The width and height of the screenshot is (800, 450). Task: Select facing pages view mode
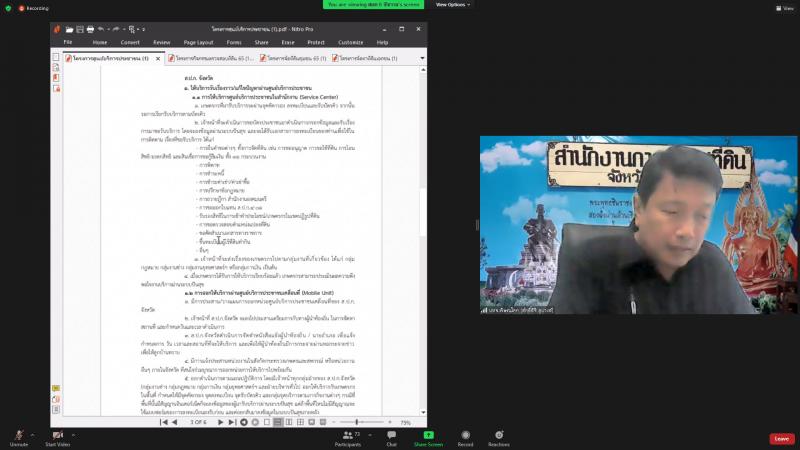(x=289, y=422)
